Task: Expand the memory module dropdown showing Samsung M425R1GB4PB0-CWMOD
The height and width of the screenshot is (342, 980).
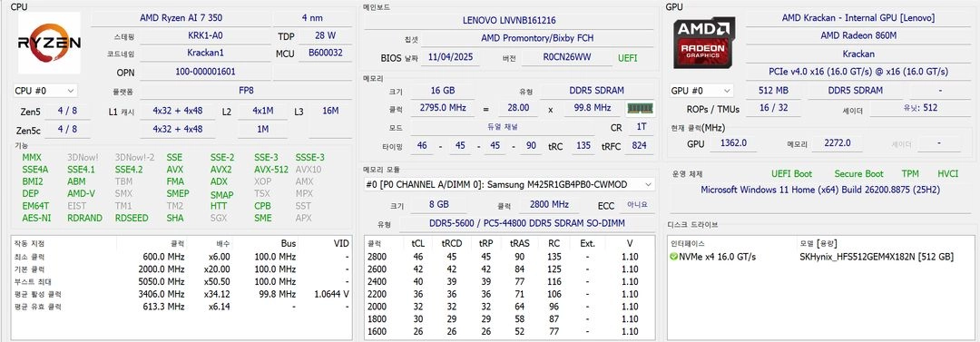Action: click(x=509, y=184)
